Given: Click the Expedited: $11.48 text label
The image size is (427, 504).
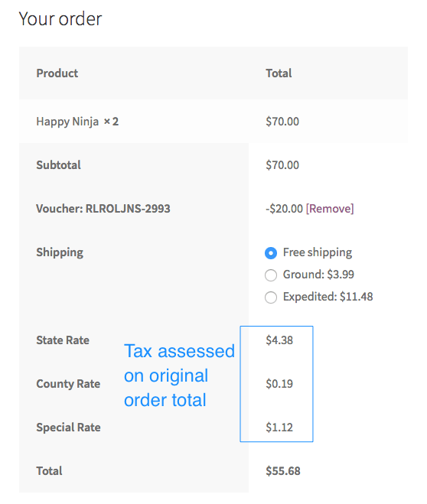Looking at the screenshot, I should (328, 297).
